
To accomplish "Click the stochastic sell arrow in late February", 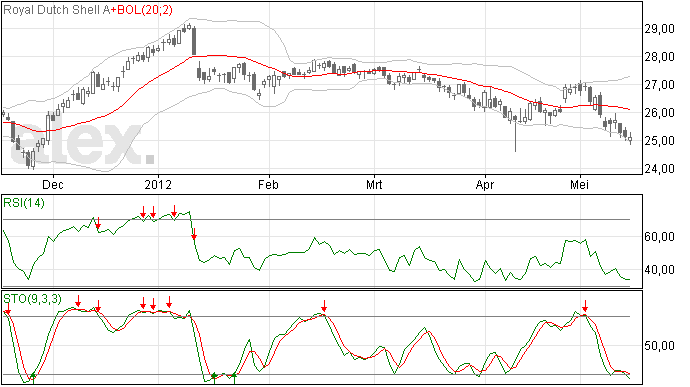I will click(x=324, y=306).
